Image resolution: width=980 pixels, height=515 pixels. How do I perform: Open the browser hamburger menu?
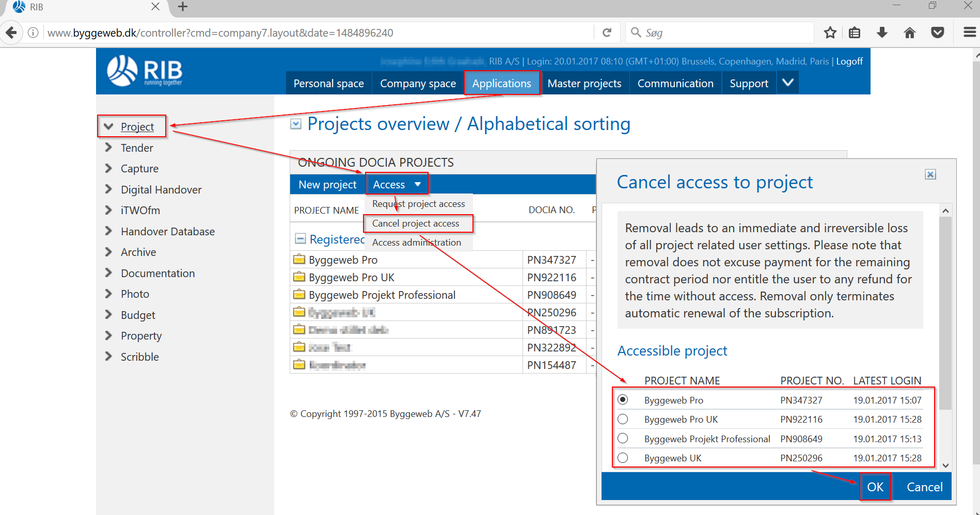969,33
